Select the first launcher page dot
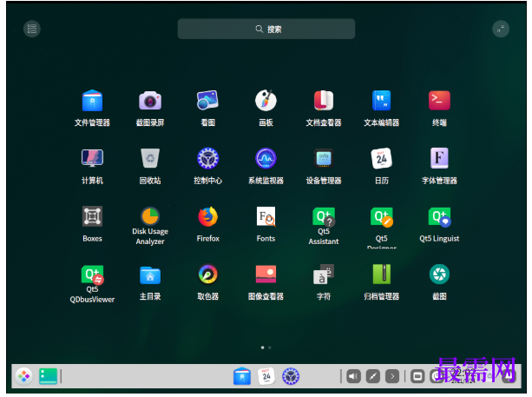This screenshot has height=397, width=532. tap(263, 347)
